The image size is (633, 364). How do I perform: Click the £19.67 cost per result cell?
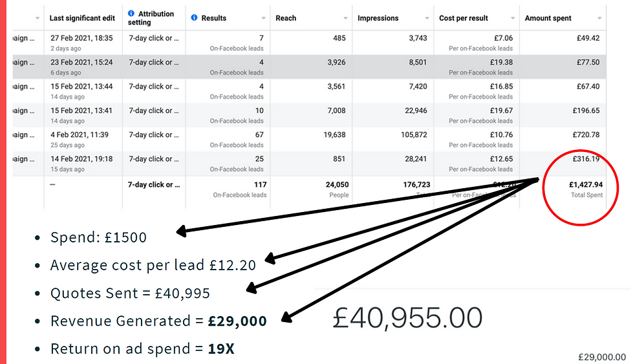[501, 111]
